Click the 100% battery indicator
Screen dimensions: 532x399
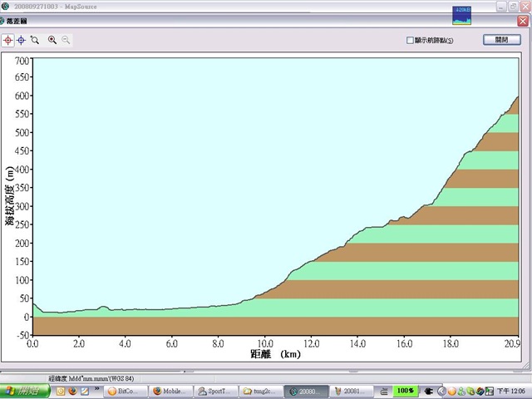[x=406, y=391]
